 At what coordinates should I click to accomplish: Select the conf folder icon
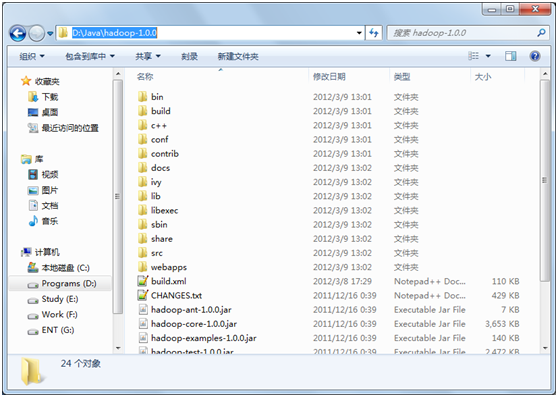point(142,139)
